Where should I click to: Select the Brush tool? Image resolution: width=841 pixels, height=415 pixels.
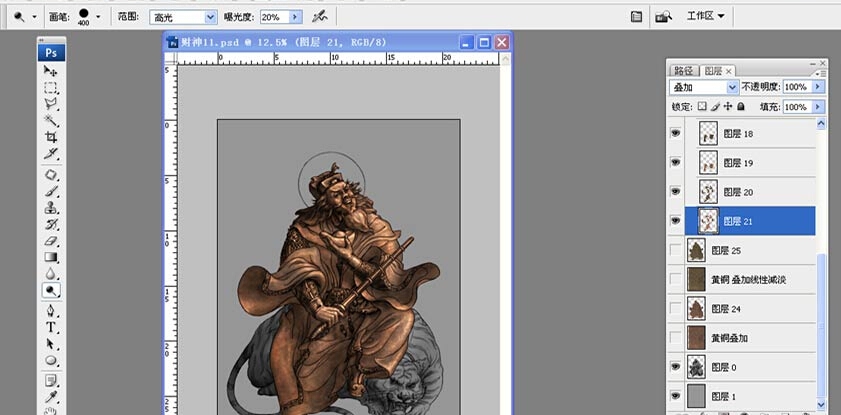coord(51,191)
